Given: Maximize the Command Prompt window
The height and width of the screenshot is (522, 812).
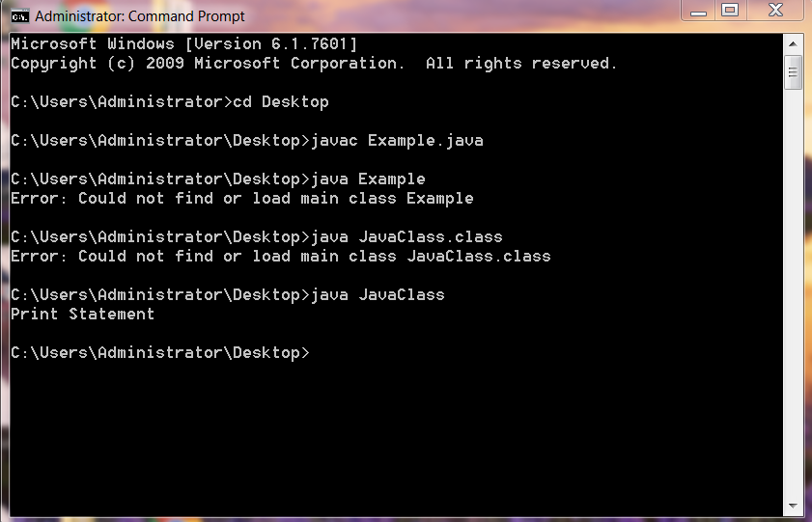Looking at the screenshot, I should coord(730,11).
